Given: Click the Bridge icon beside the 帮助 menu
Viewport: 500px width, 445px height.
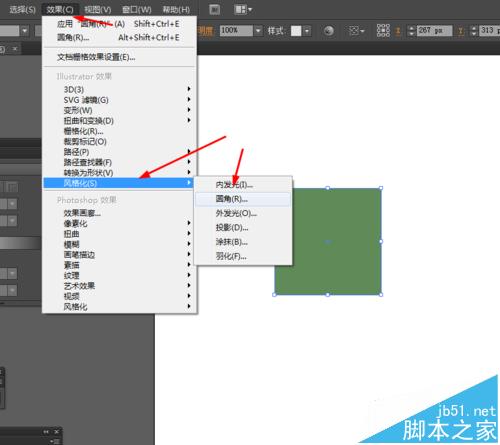Looking at the screenshot, I should [x=215, y=9].
